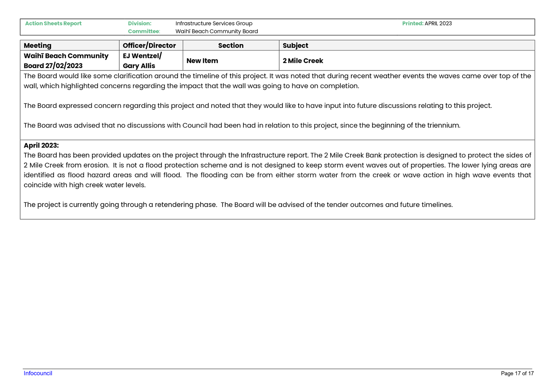555x392 pixels.
Task: Click the Infocouncil link in footer
Action: 38,373
